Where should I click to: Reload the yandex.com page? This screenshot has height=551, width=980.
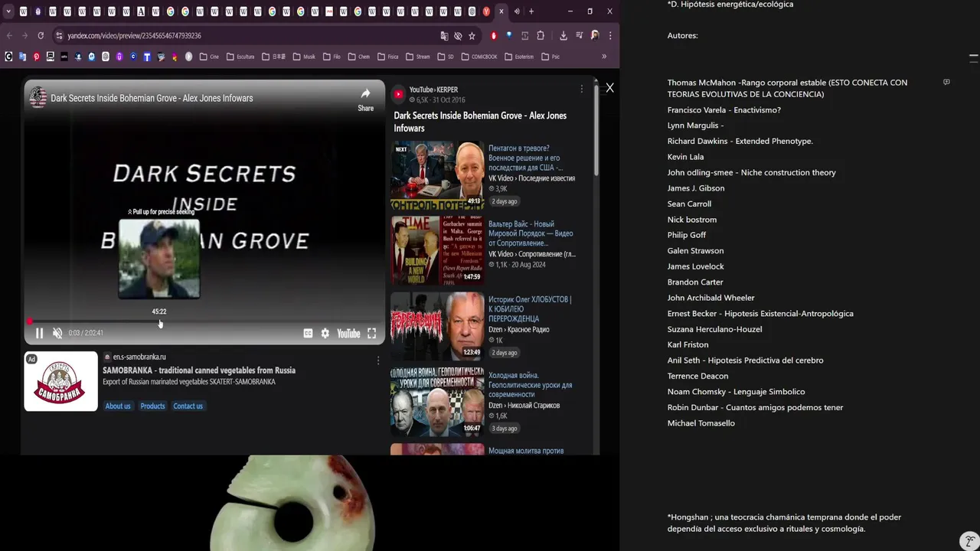click(x=41, y=35)
